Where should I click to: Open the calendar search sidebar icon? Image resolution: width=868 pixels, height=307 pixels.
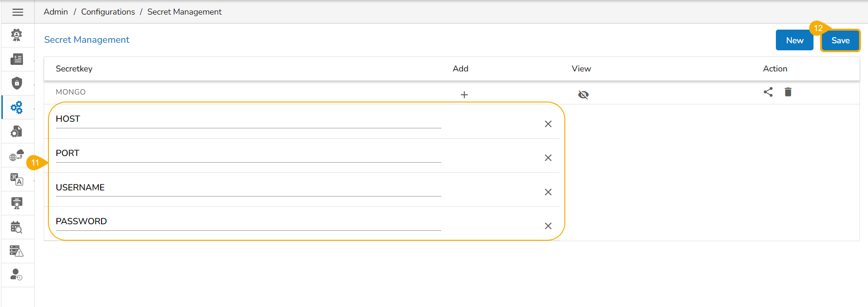click(17, 228)
